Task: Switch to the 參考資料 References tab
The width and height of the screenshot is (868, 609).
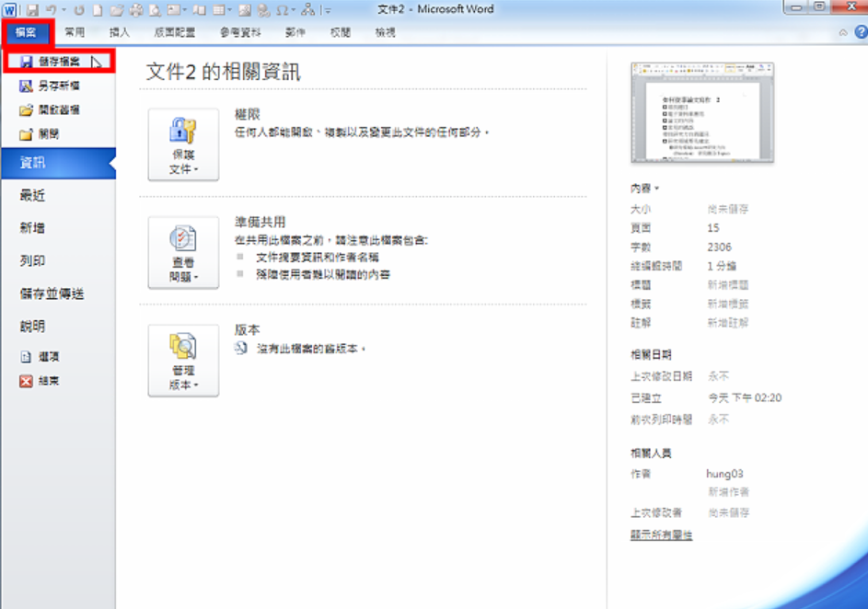Action: pos(240,32)
